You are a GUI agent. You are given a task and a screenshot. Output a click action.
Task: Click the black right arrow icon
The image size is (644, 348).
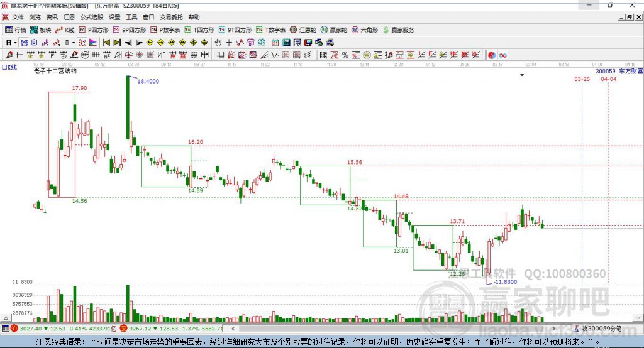coord(139,43)
